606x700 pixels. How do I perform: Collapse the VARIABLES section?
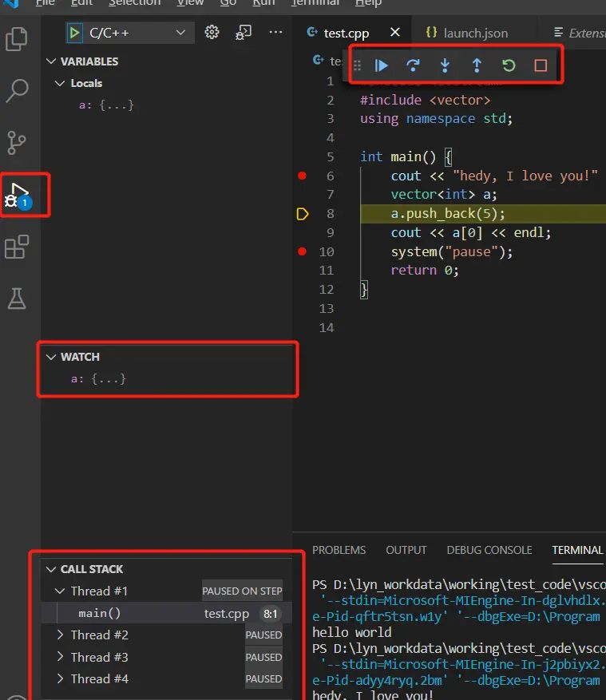pyautogui.click(x=51, y=61)
